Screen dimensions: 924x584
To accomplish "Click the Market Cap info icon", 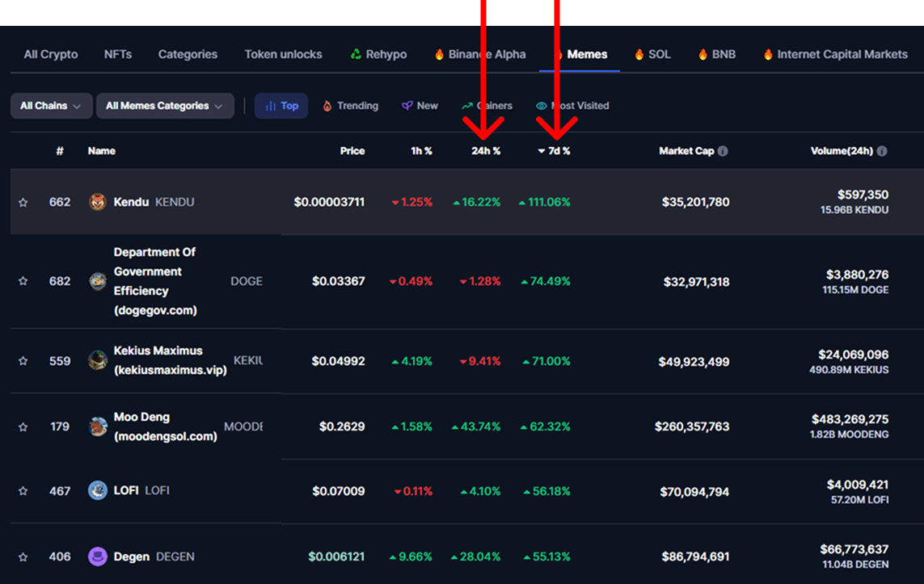I will [x=723, y=151].
